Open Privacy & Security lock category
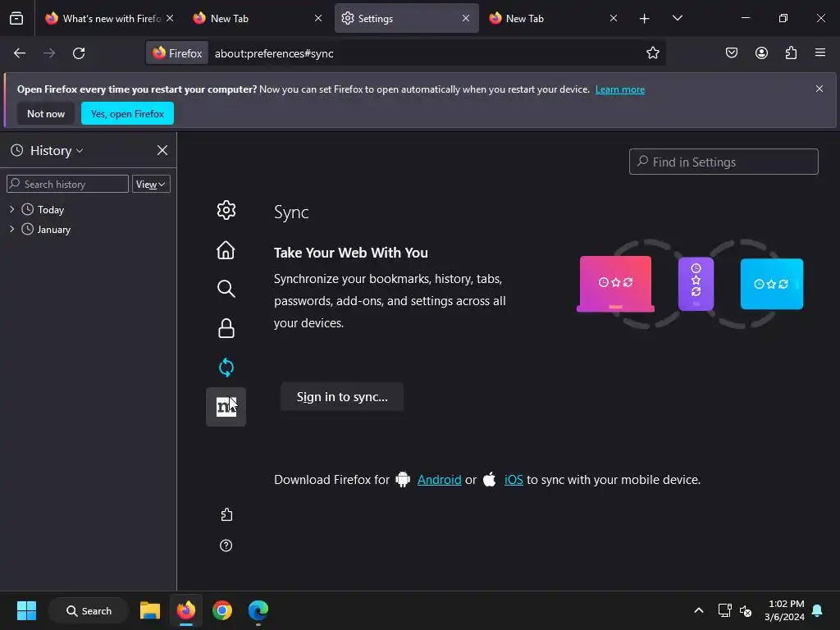 (226, 328)
